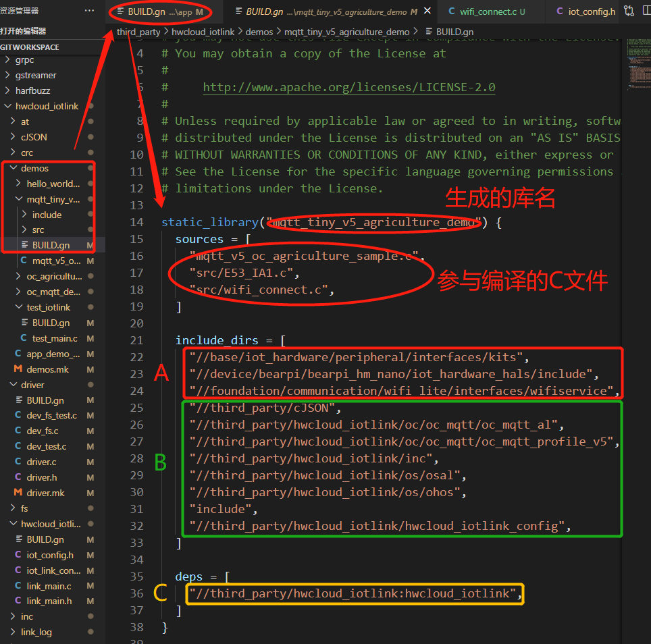Expand the include folder under mqtt_tiny_v
Image resolution: width=651 pixels, height=644 pixels.
pyautogui.click(x=52, y=215)
